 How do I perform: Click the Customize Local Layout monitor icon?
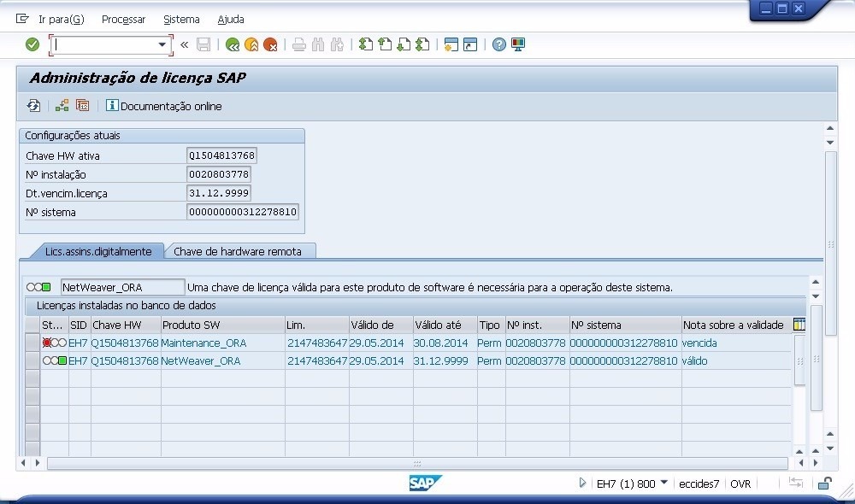tap(518, 44)
